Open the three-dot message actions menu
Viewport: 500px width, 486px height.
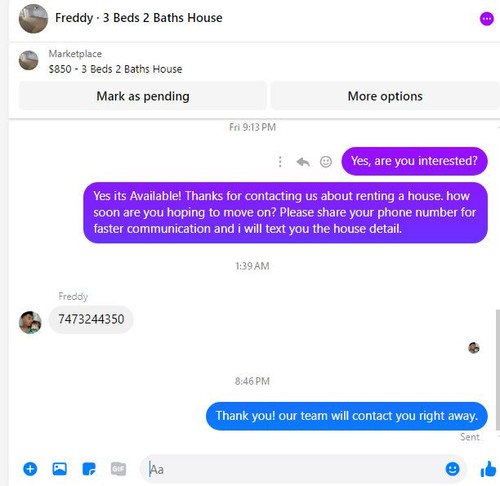point(280,162)
